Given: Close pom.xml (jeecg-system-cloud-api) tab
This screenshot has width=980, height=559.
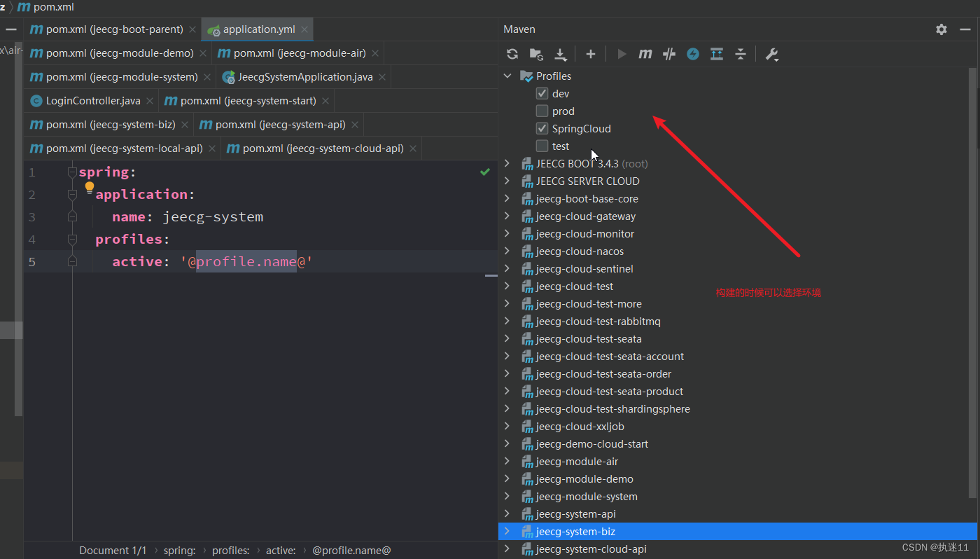Looking at the screenshot, I should coord(413,149).
